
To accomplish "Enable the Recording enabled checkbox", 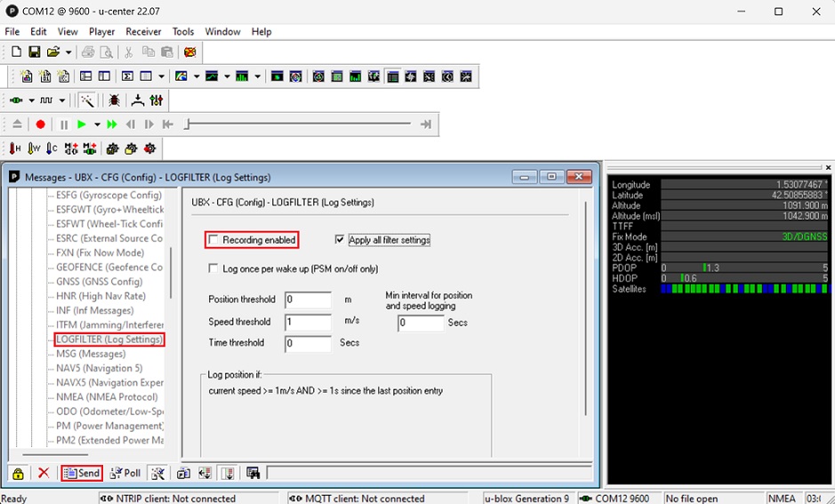I will pyautogui.click(x=213, y=240).
